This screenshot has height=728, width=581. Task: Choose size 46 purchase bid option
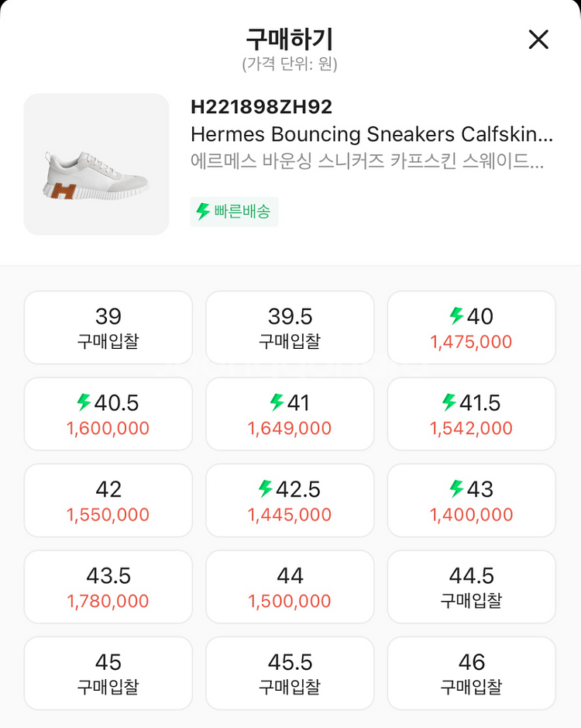click(471, 674)
